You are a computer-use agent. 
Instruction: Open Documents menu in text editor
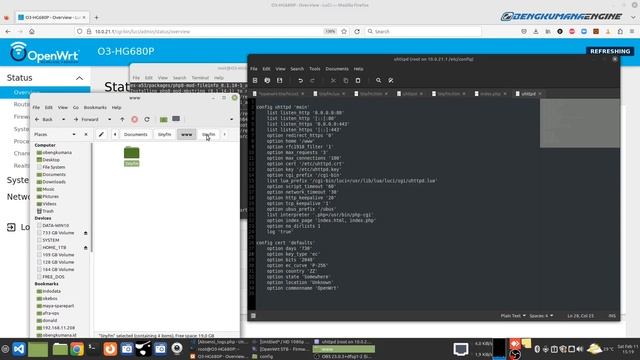(337, 69)
